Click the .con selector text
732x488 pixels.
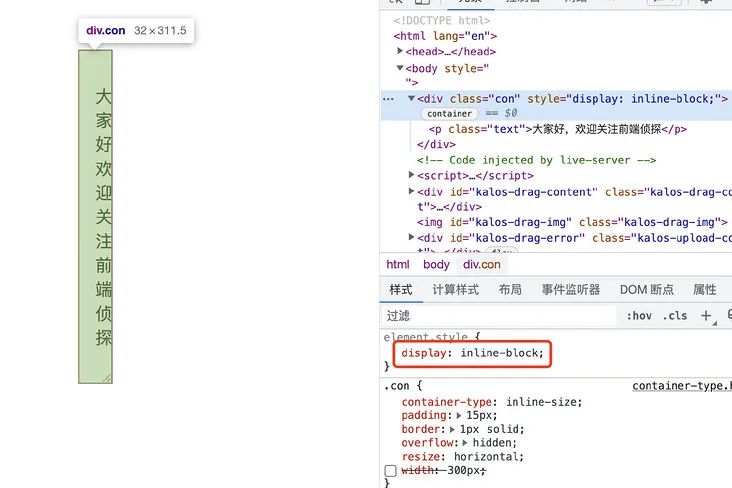pyautogui.click(x=396, y=386)
